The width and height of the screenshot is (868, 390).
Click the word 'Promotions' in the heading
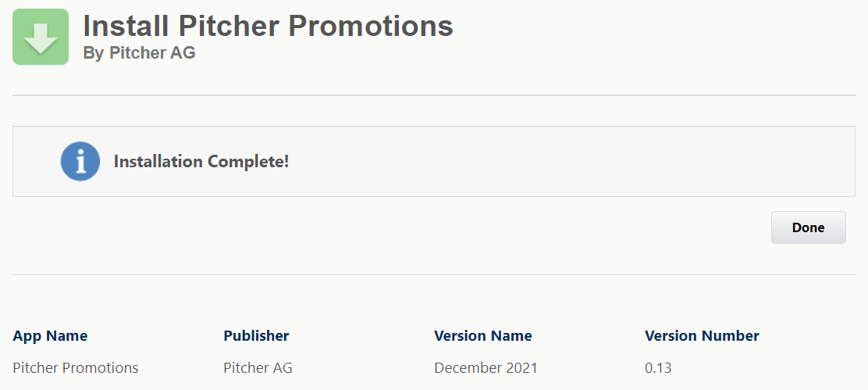pos(375,26)
